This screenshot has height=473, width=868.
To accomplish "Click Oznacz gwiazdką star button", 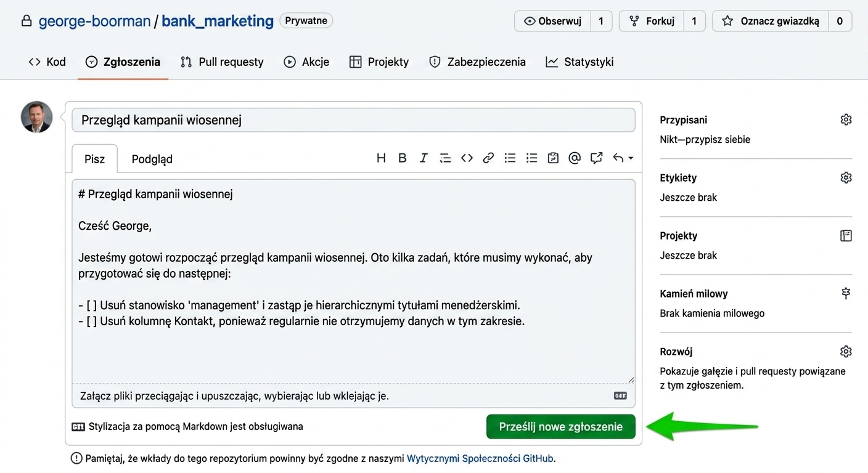I will pyautogui.click(x=770, y=21).
